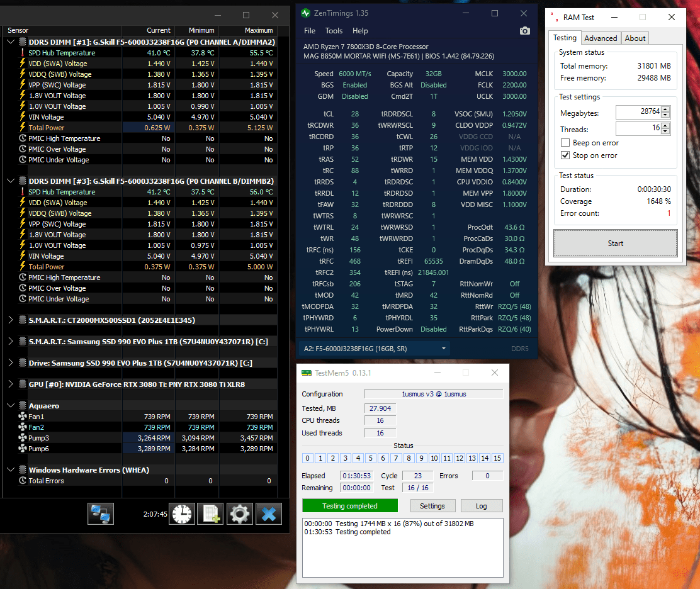Image resolution: width=700 pixels, height=589 pixels.
Task: Click the HWiNFO log file add icon
Action: pos(211,513)
